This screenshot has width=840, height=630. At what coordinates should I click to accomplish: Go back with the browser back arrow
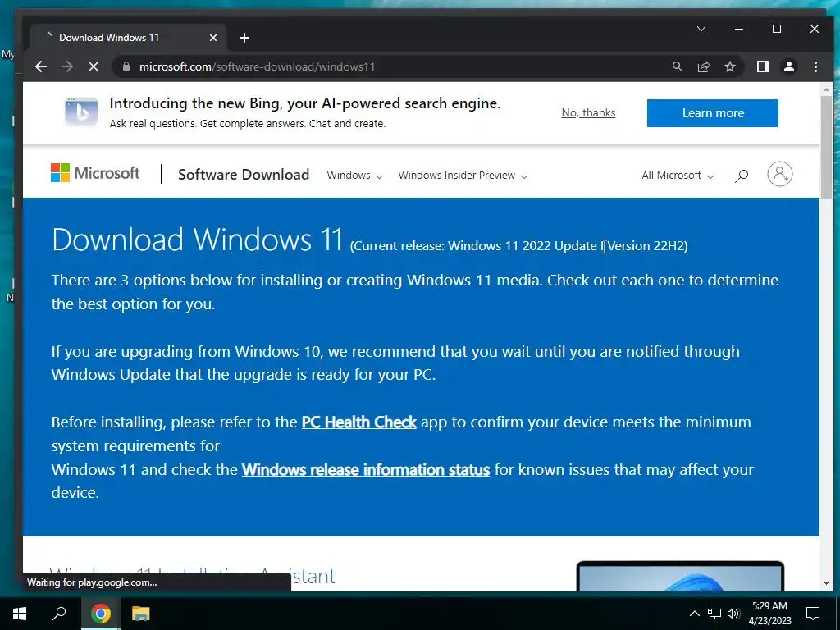click(x=41, y=66)
